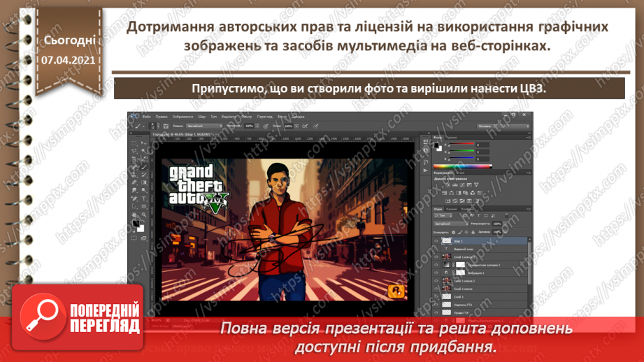The width and height of the screenshot is (644, 362).
Task: Open the layer filter Тип dropdown
Action: click(x=443, y=215)
